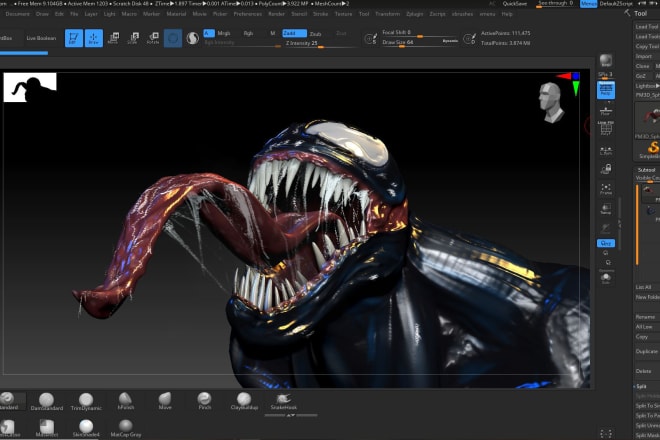660x440 pixels.
Task: Open the Preferences menu
Action: coord(248,14)
